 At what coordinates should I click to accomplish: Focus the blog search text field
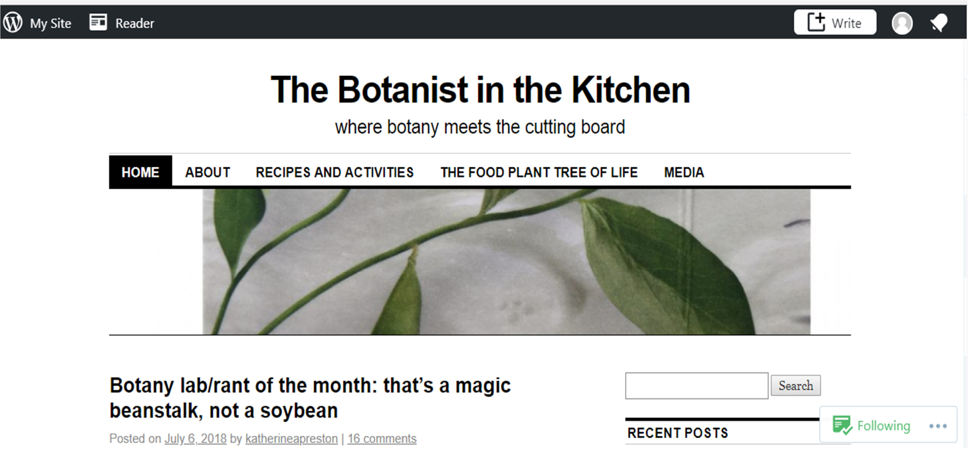696,386
